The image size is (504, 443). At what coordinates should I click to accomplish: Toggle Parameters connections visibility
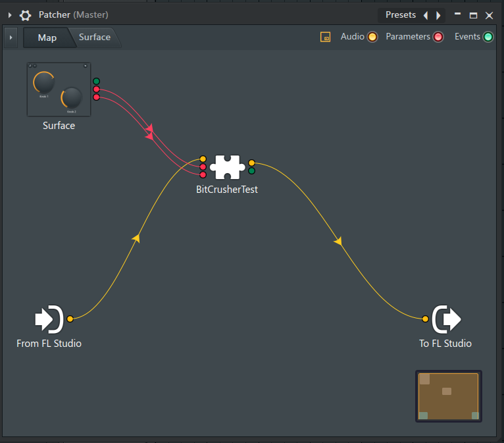coord(438,37)
